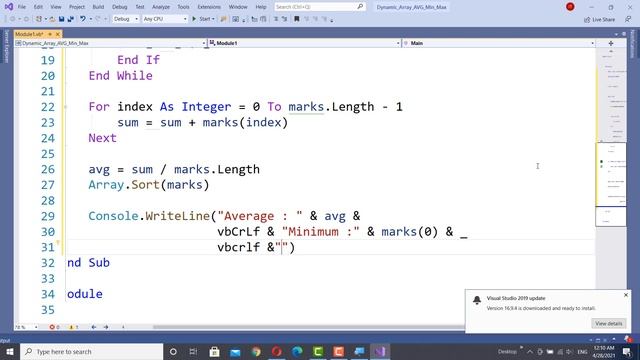The height and width of the screenshot is (360, 640).
Task: Click the warnings count indicator
Action: (73, 327)
